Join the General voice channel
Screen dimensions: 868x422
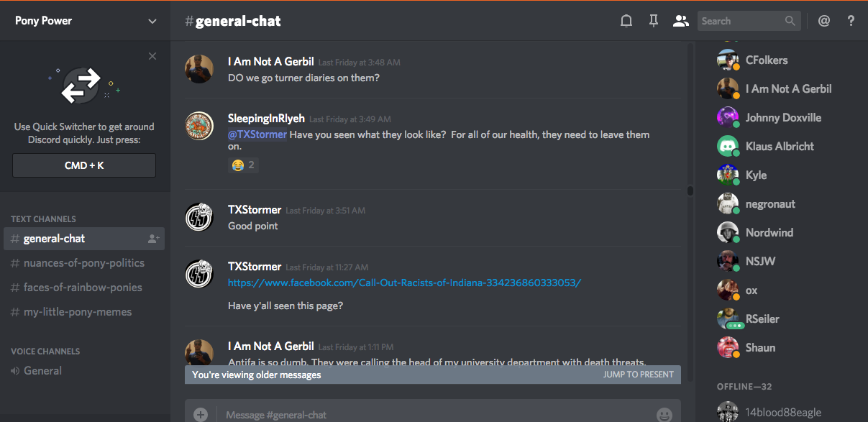point(42,371)
